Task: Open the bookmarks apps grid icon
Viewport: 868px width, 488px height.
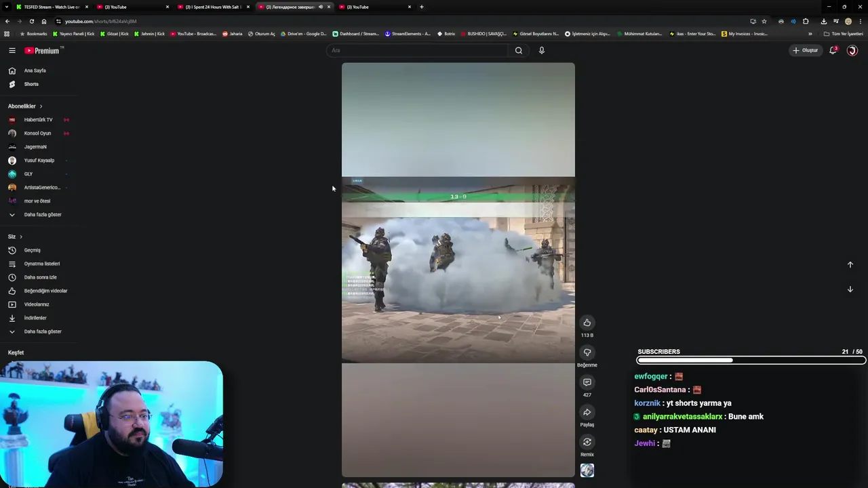Action: [x=7, y=34]
